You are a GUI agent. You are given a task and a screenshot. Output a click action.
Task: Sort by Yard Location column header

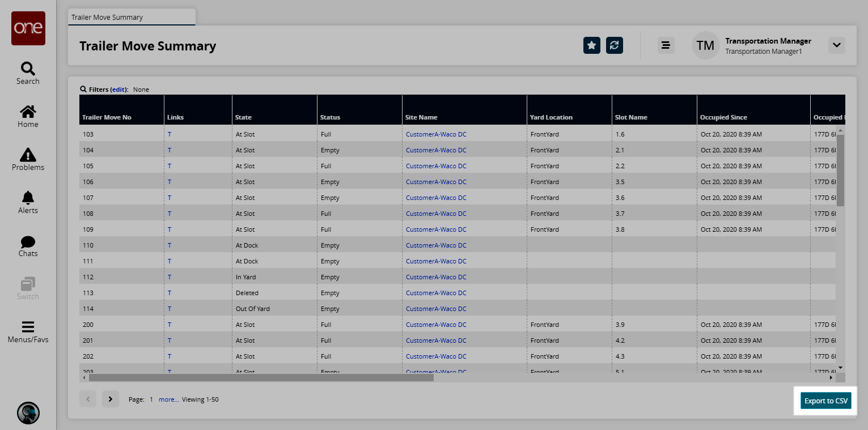point(569,110)
